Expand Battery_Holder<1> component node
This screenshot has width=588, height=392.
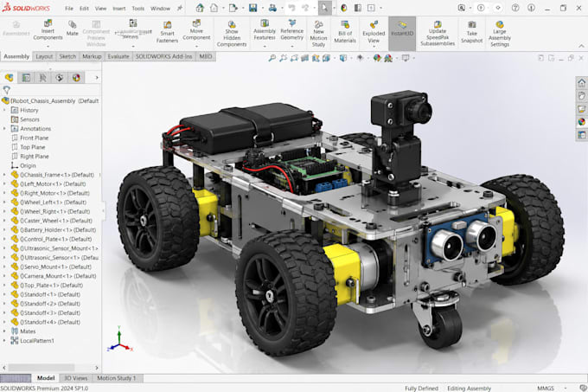coord(4,230)
